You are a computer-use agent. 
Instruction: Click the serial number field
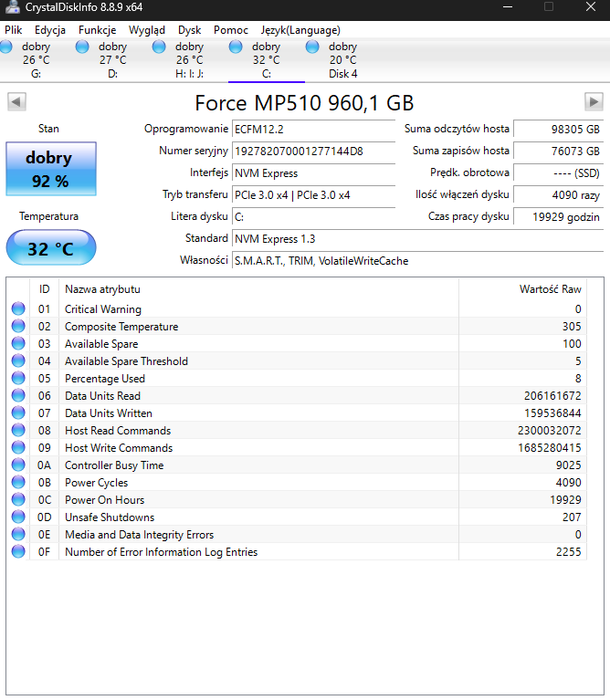click(313, 151)
